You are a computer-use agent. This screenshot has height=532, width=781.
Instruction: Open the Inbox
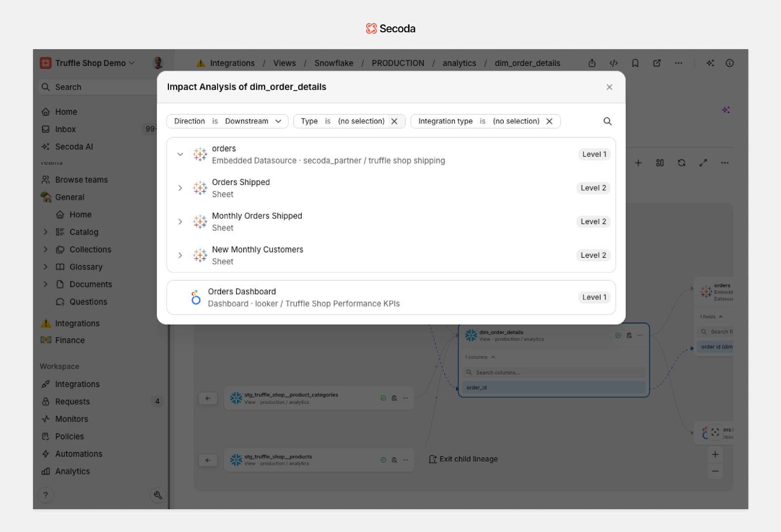pos(65,129)
